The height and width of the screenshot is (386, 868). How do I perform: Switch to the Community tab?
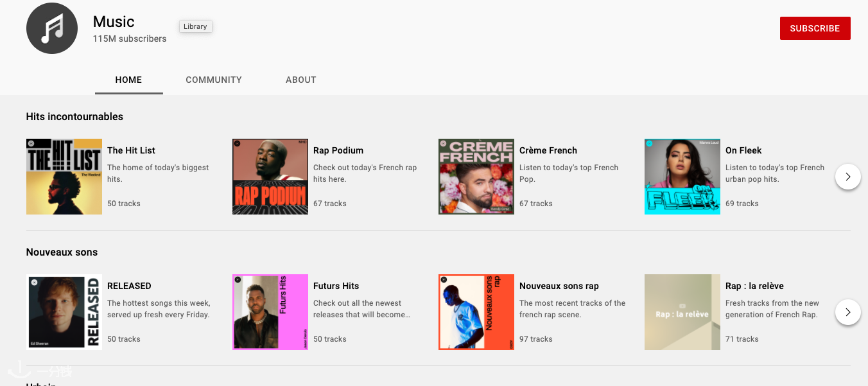(214, 80)
